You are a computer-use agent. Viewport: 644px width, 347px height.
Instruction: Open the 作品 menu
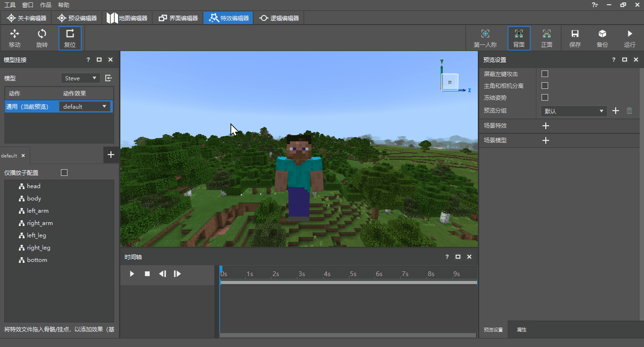point(46,5)
